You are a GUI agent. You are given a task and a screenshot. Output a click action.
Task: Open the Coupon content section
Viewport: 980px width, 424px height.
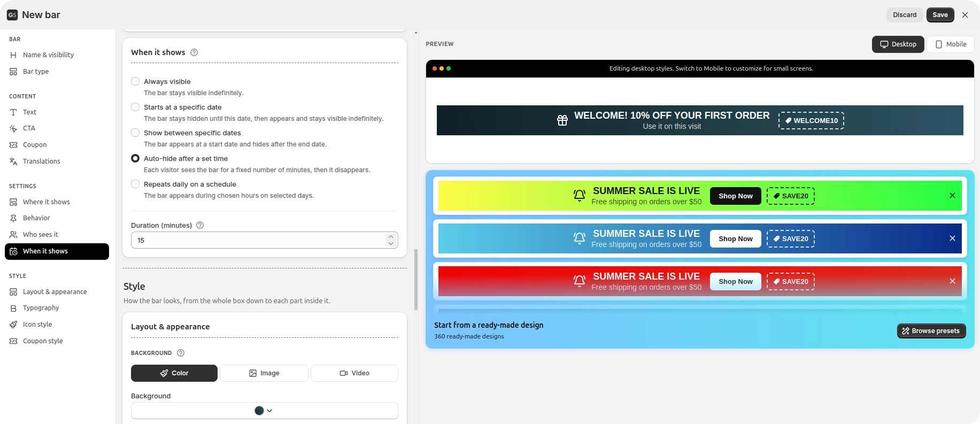point(57,144)
